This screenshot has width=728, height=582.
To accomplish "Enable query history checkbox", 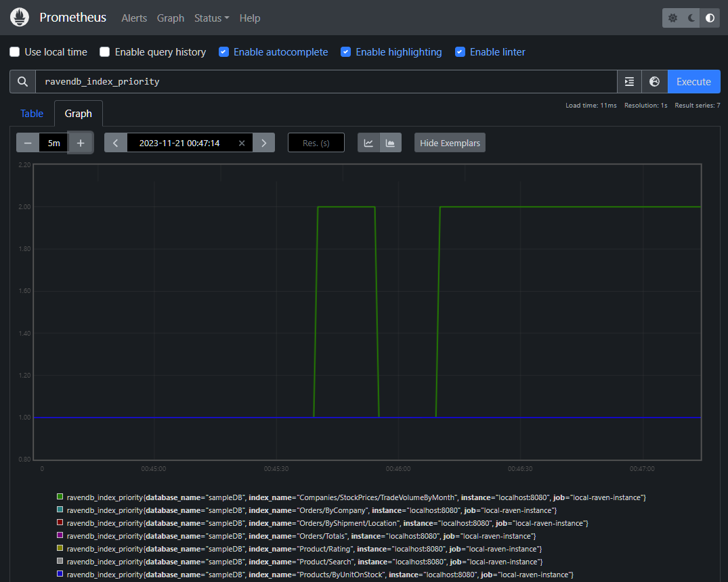I will 105,52.
